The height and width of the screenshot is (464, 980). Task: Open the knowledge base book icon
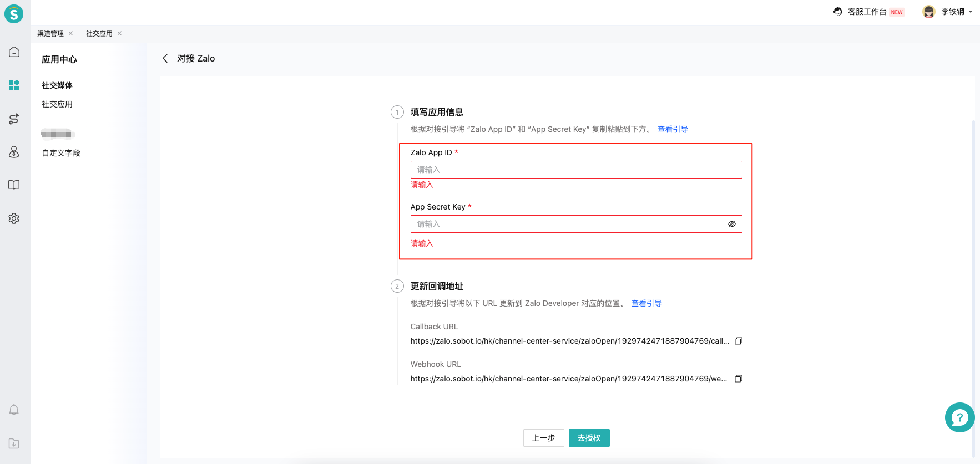pyautogui.click(x=14, y=185)
